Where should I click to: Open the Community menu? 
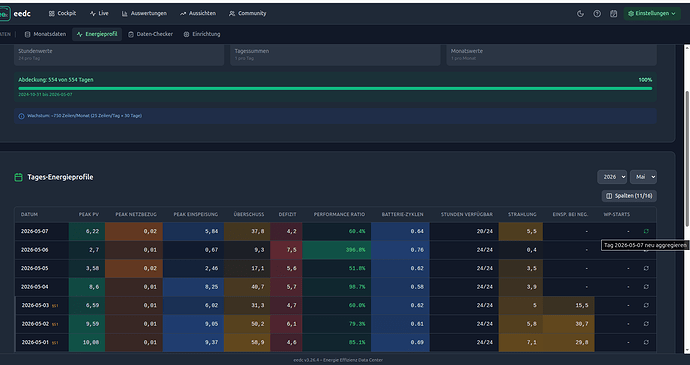click(x=247, y=14)
